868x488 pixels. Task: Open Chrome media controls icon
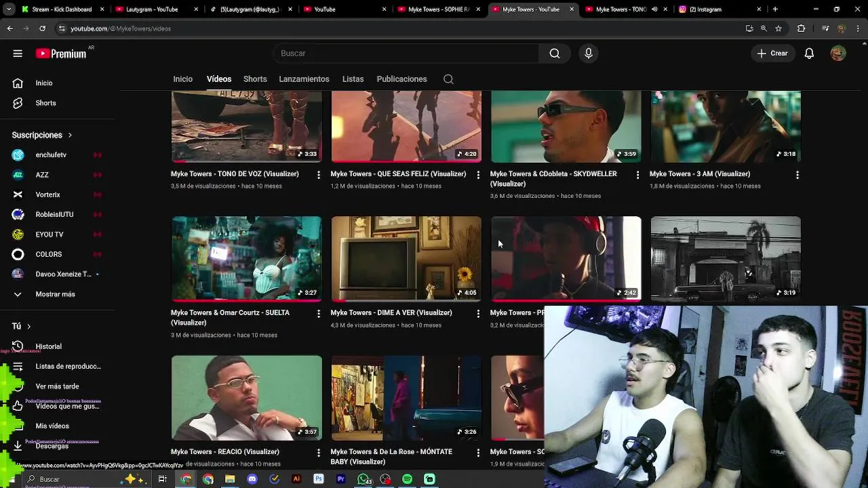[825, 28]
